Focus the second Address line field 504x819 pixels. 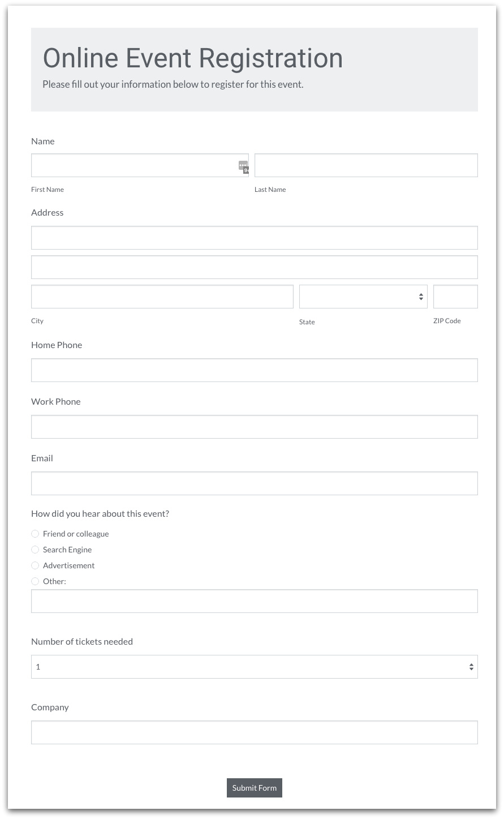point(255,267)
